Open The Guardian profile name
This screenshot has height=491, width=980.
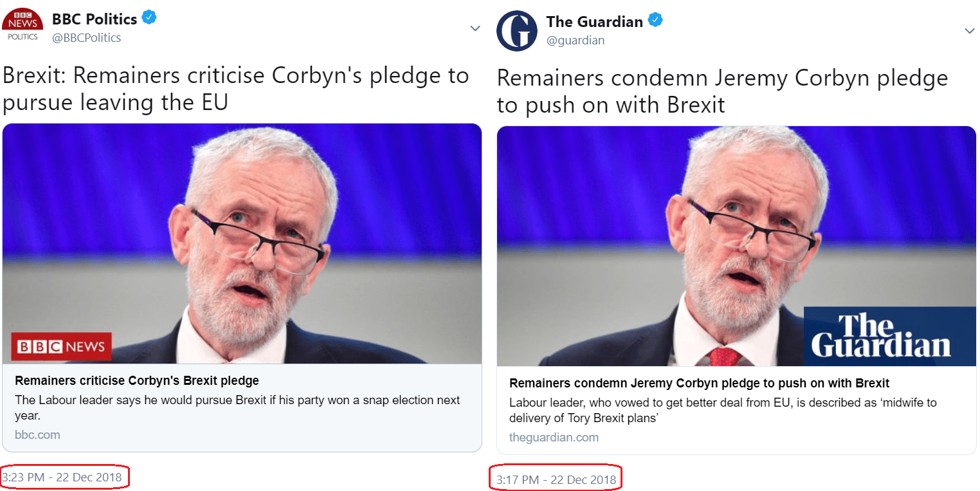tap(594, 22)
